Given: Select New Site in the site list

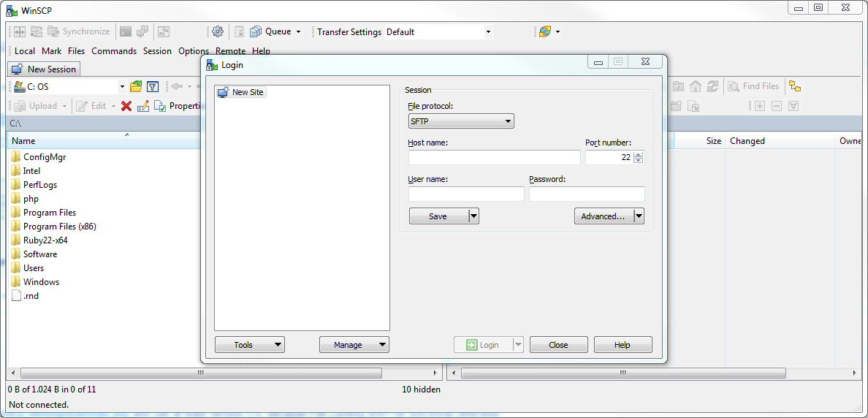Looking at the screenshot, I should click(247, 92).
